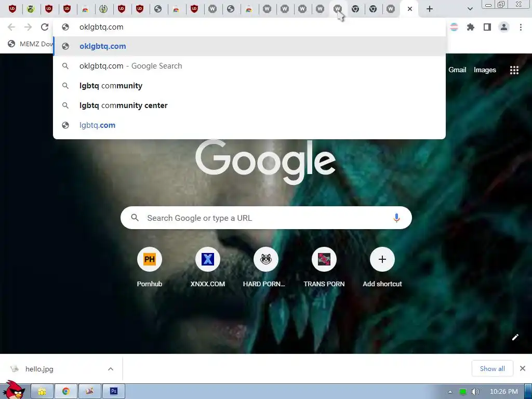Select the highlighted oklgbtq.com URL suggestion
This screenshot has width=532, height=399.
249,46
